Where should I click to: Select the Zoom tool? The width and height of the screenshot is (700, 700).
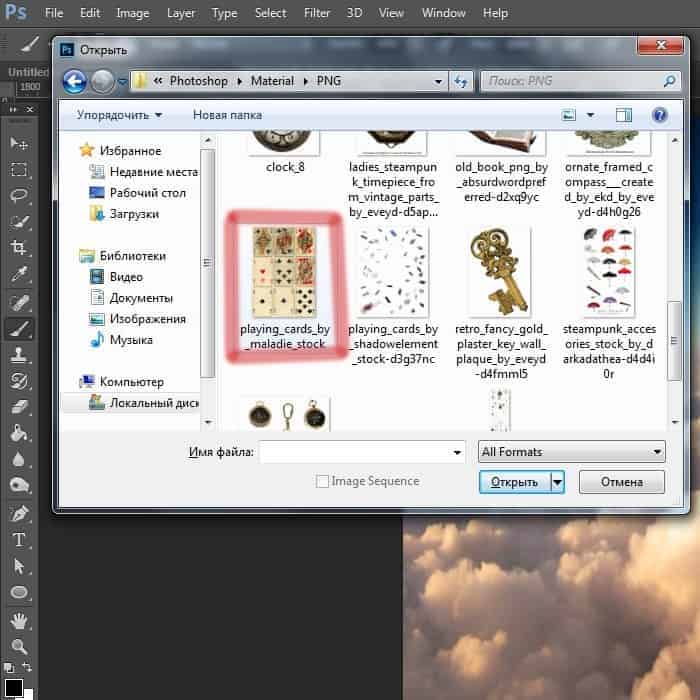coord(19,647)
